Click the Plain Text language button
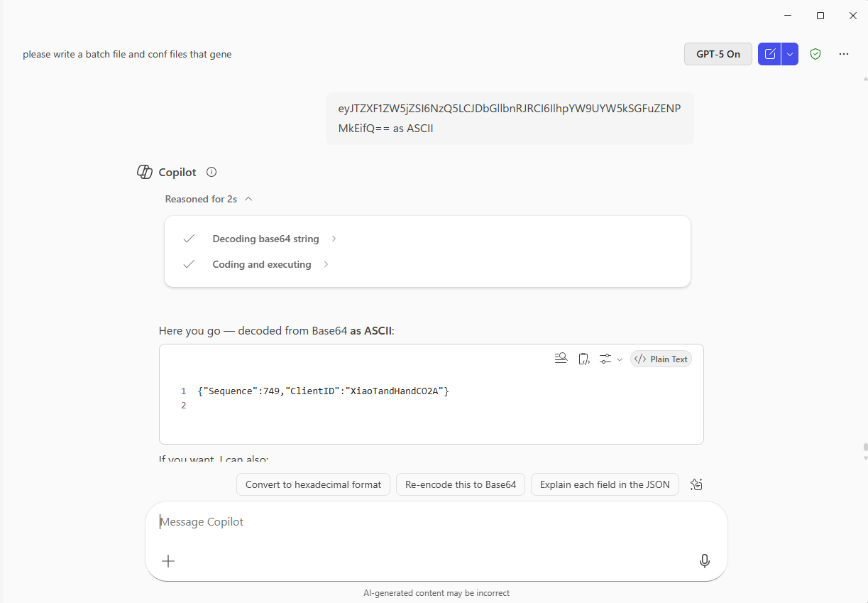The image size is (868, 603). tap(661, 359)
